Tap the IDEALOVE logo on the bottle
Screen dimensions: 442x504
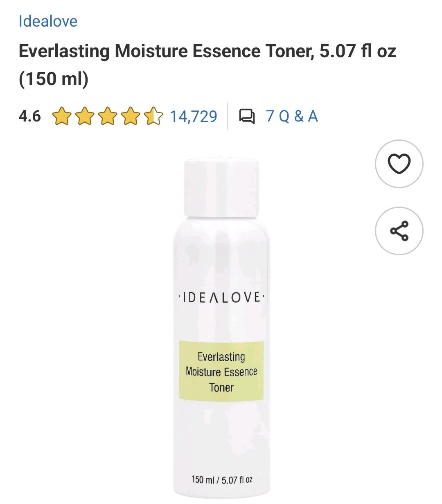(x=221, y=297)
